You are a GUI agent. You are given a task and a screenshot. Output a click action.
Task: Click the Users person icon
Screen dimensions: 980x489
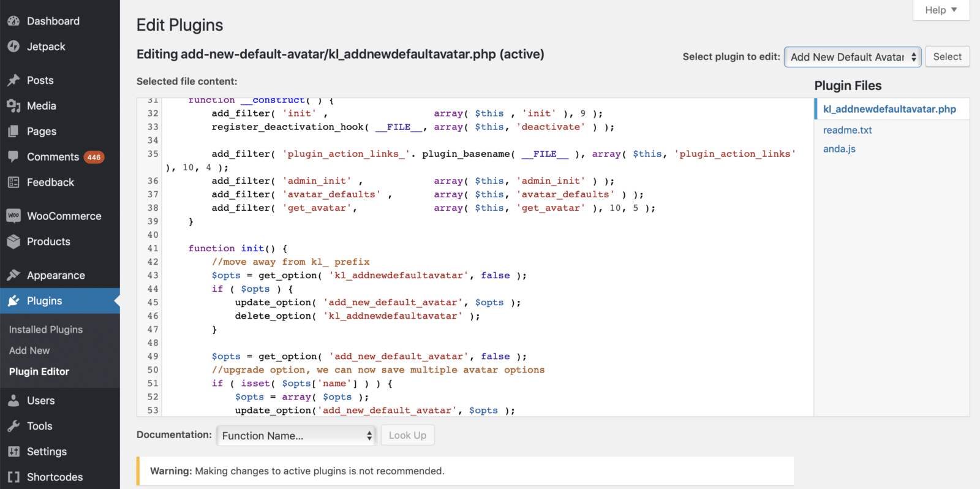pos(13,401)
